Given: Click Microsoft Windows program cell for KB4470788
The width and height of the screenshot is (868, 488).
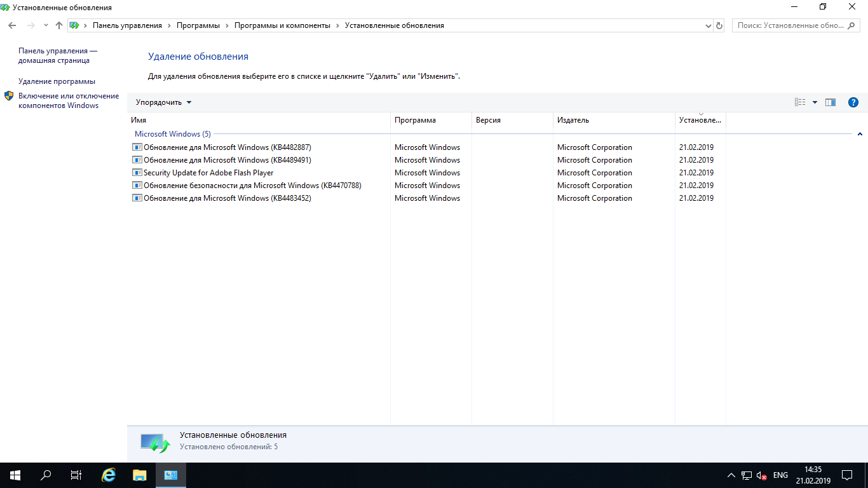Looking at the screenshot, I should click(427, 186).
